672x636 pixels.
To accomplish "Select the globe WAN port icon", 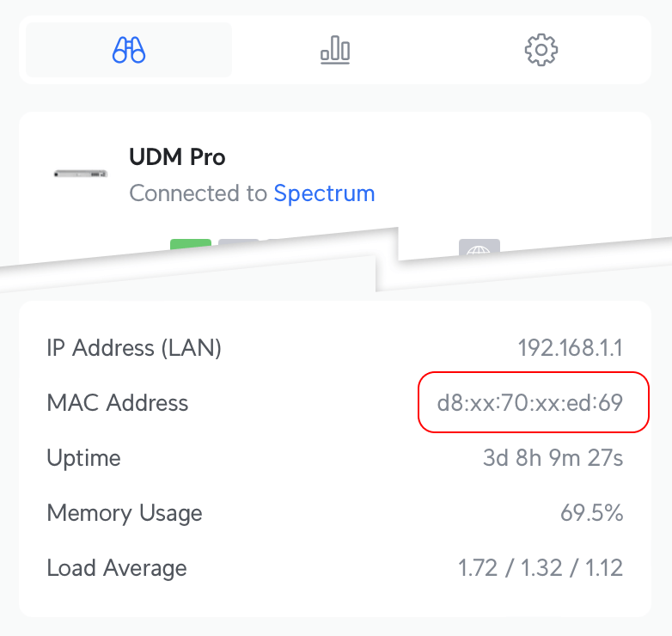I will click(x=480, y=249).
